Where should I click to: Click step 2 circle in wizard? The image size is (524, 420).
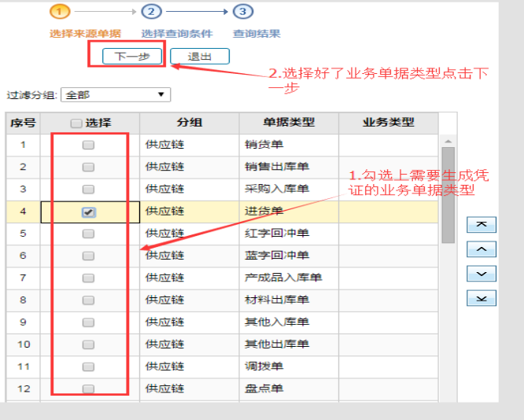click(152, 11)
